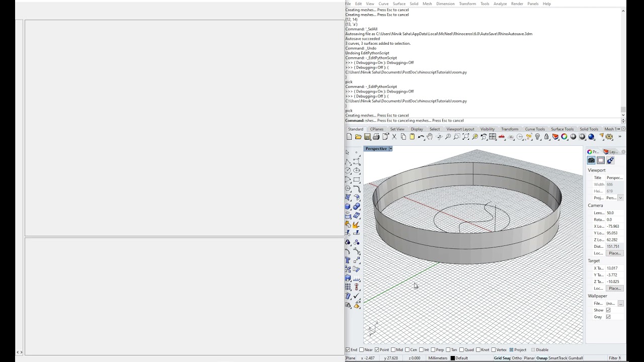Toggle the Perp osnap checkbox
This screenshot has width=644, height=362.
click(x=433, y=350)
